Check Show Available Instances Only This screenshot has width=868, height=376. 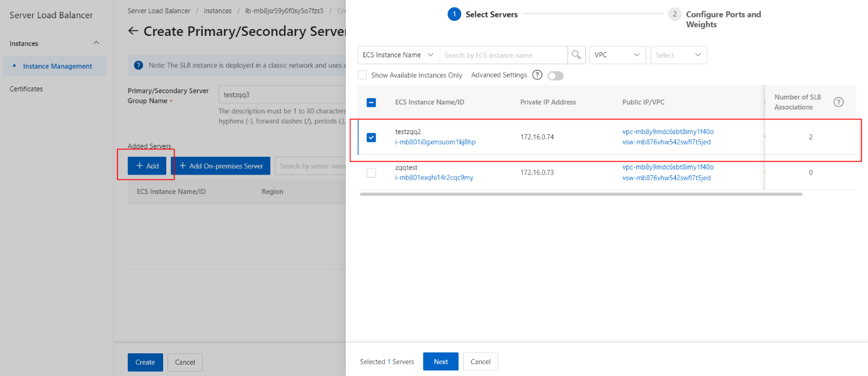point(362,75)
